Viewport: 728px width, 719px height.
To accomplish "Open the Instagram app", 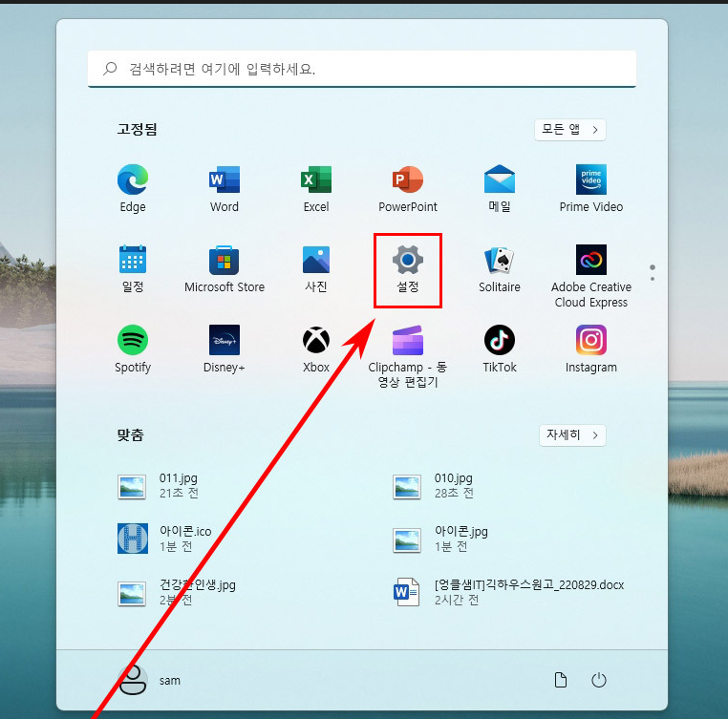I will [x=591, y=349].
